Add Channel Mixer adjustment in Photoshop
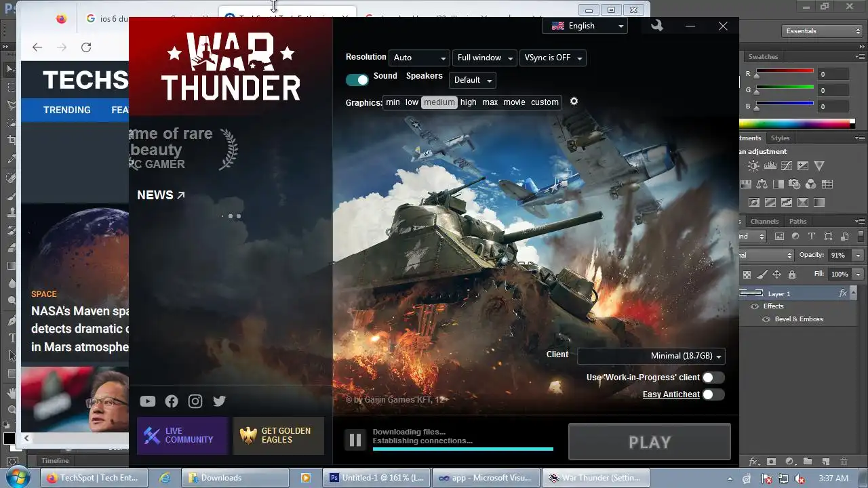This screenshot has height=488, width=868. click(x=811, y=184)
